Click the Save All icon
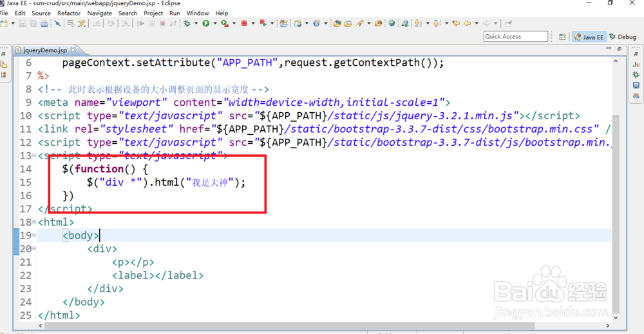This screenshot has height=334, width=644. pos(33,23)
